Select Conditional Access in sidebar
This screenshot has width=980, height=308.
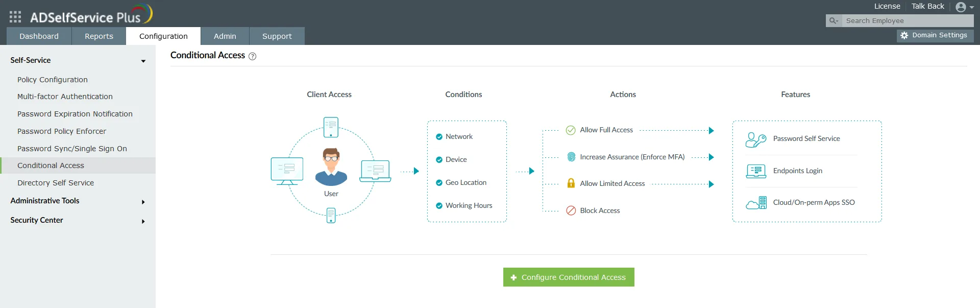tap(78, 165)
